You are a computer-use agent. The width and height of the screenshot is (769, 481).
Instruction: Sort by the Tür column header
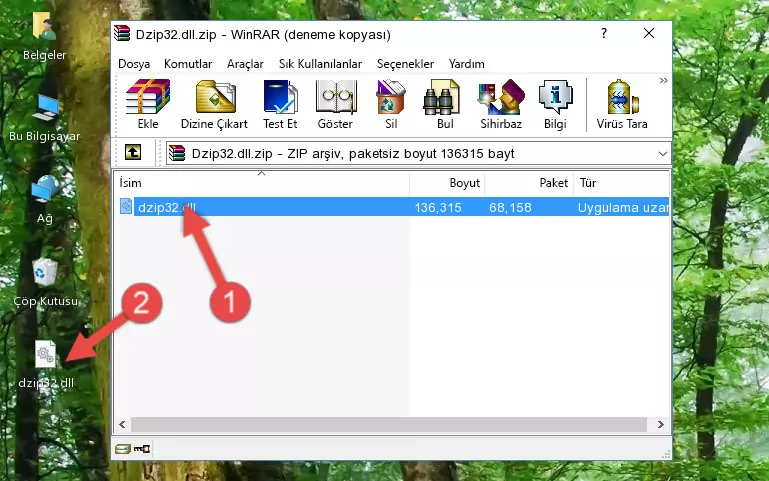[621, 183]
